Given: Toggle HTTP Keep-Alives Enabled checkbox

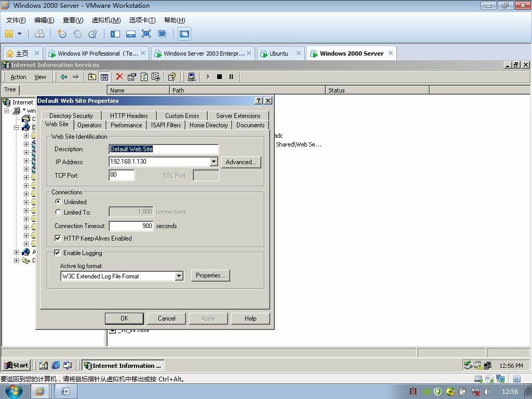Looking at the screenshot, I should (x=58, y=238).
